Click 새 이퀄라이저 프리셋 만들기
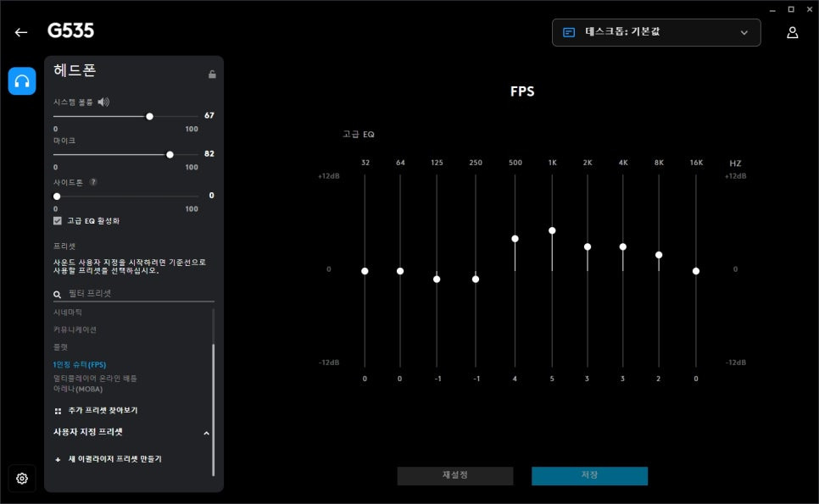Viewport: 819px width, 504px height. [115, 458]
